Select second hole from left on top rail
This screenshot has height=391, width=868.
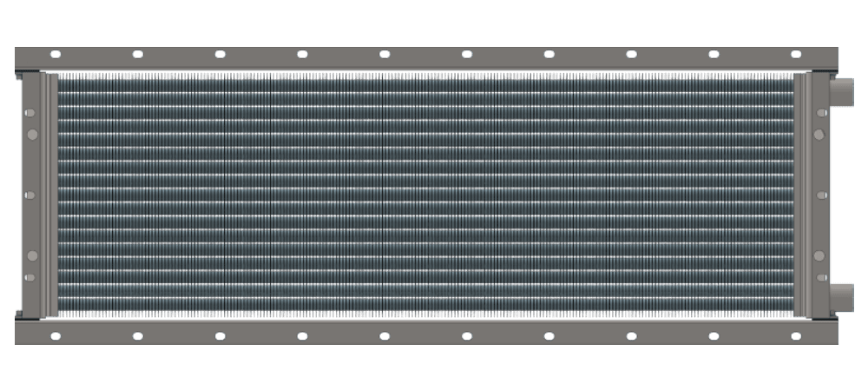point(138,54)
